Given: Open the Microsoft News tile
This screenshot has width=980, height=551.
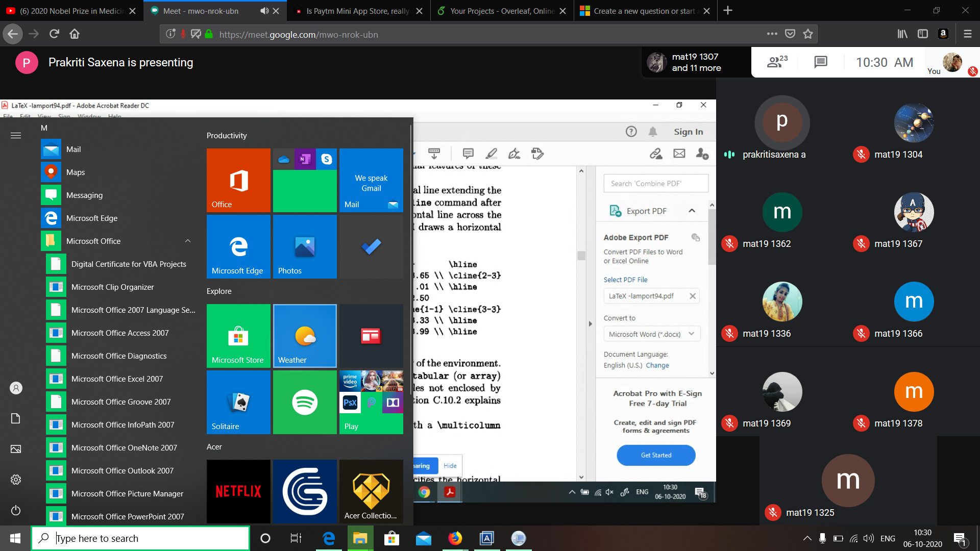Looking at the screenshot, I should click(x=371, y=336).
